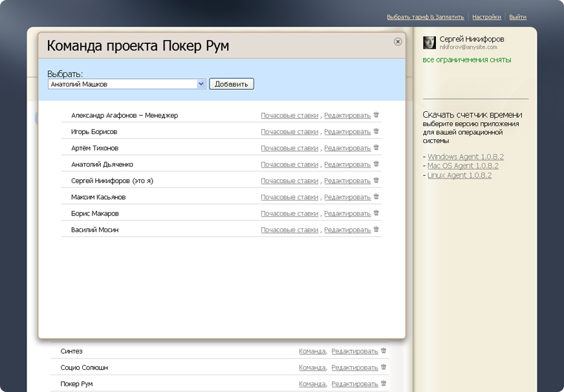564x392 pixels.
Task: Open the Выбрать member dropdown
Action: 201,84
